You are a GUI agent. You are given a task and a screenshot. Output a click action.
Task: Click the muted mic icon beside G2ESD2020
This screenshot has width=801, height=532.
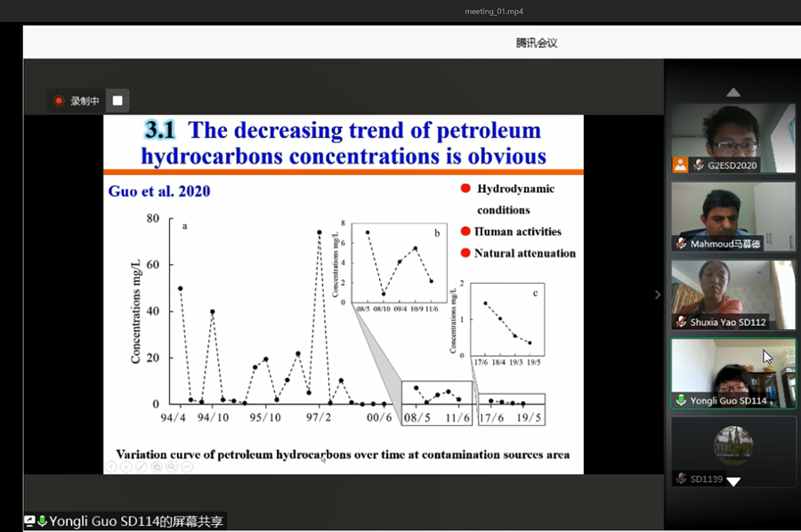coord(699,165)
